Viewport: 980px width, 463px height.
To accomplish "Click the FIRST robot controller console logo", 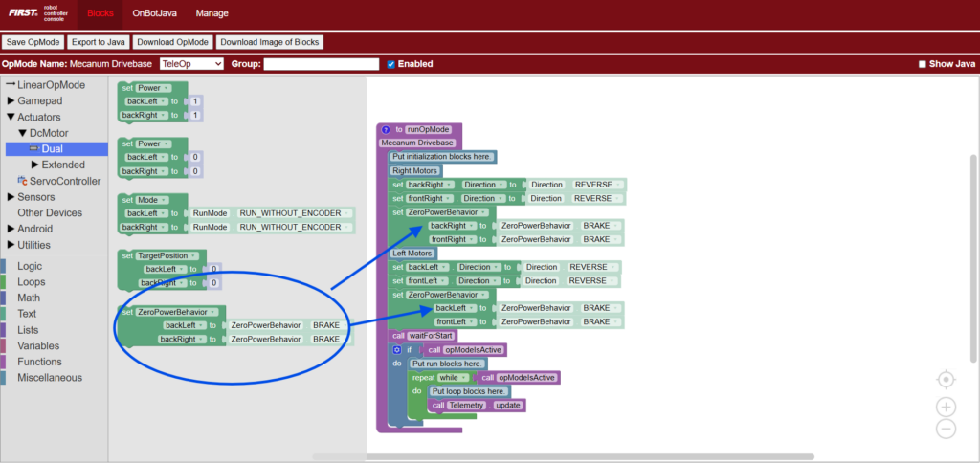I will [x=36, y=13].
